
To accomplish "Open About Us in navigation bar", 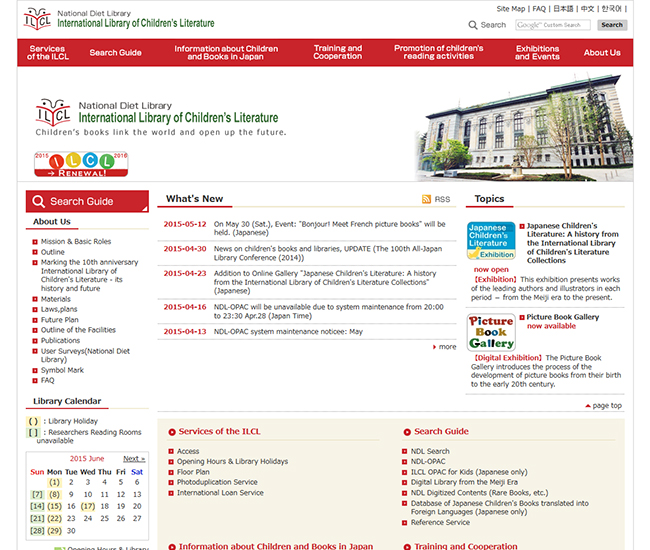I will pyautogui.click(x=602, y=53).
